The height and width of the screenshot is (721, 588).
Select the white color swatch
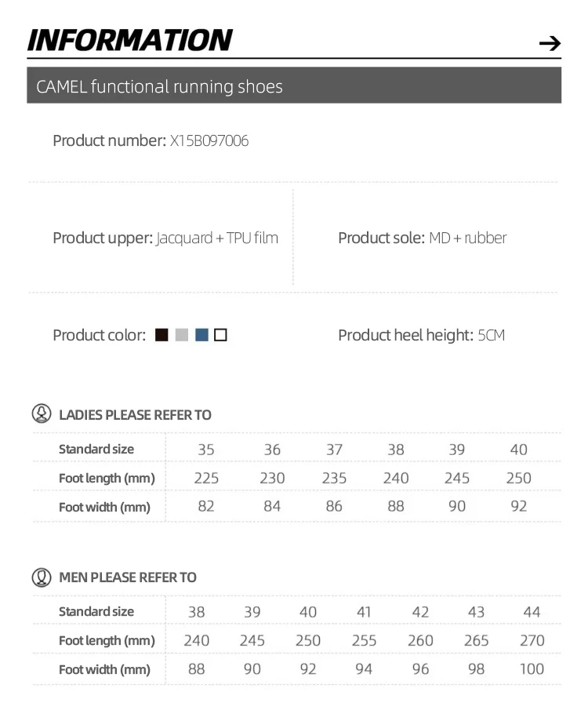coord(220,335)
